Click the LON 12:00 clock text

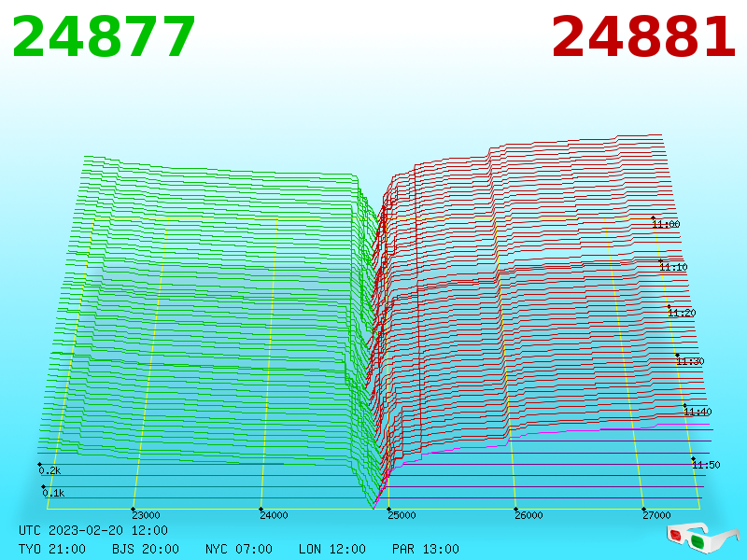pos(332,549)
